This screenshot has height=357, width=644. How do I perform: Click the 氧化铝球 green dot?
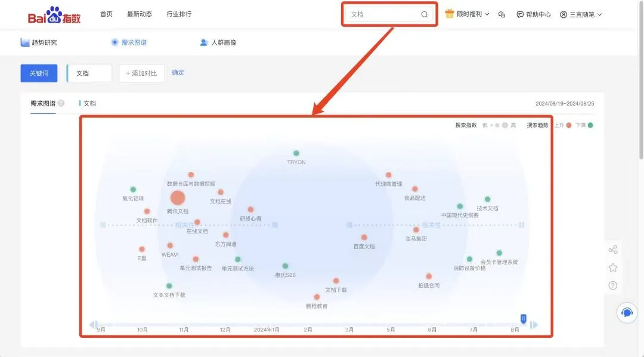click(x=133, y=189)
